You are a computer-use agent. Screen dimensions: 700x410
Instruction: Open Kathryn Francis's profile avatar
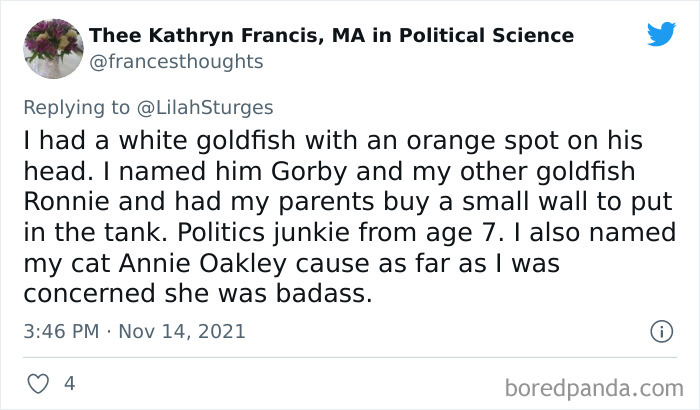52,47
